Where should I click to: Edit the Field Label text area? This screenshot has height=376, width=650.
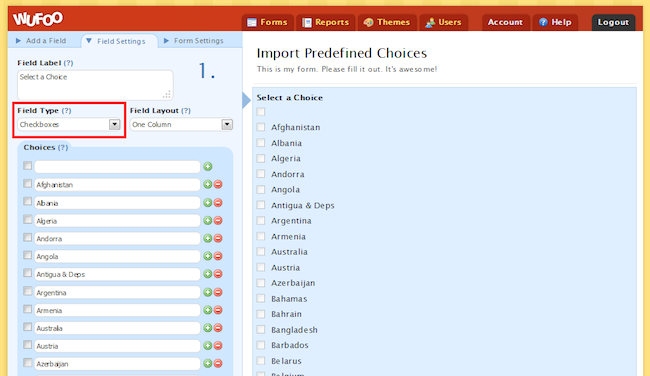tap(95, 85)
